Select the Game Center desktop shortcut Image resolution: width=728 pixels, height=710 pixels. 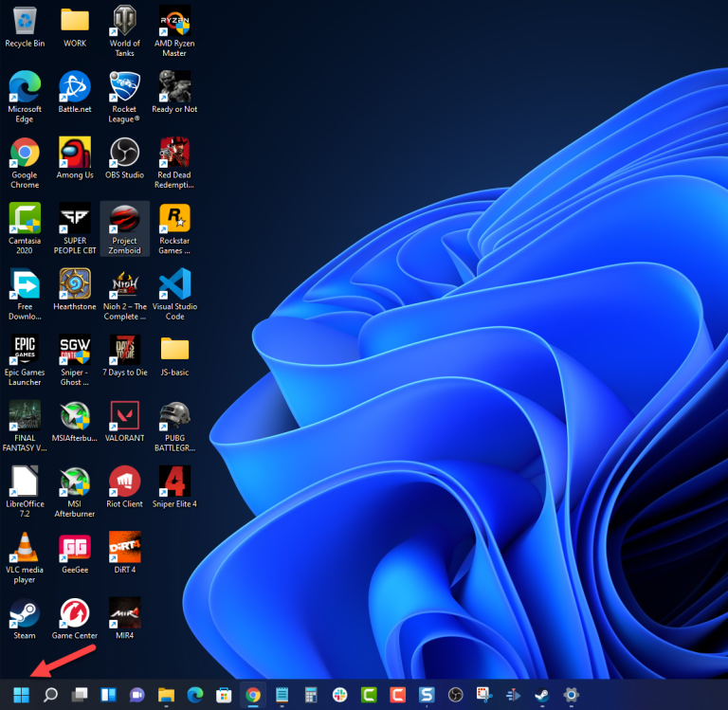[x=75, y=619]
